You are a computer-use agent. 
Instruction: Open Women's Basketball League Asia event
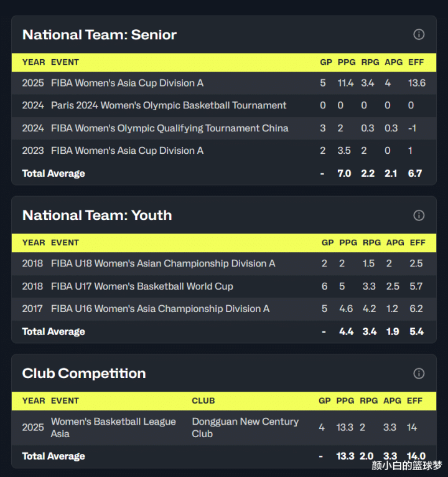[x=113, y=427]
